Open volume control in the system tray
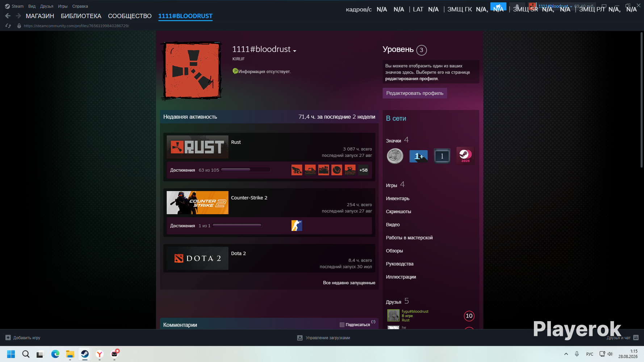The height and width of the screenshot is (362, 644). (610, 354)
